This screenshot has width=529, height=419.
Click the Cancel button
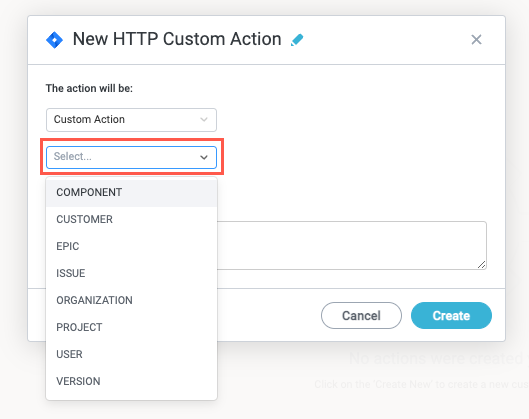(x=361, y=316)
